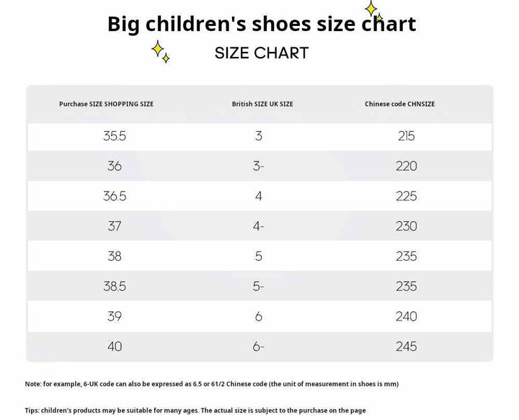Click the 35.5 shopping size cell
519x420 pixels.
tap(115, 136)
